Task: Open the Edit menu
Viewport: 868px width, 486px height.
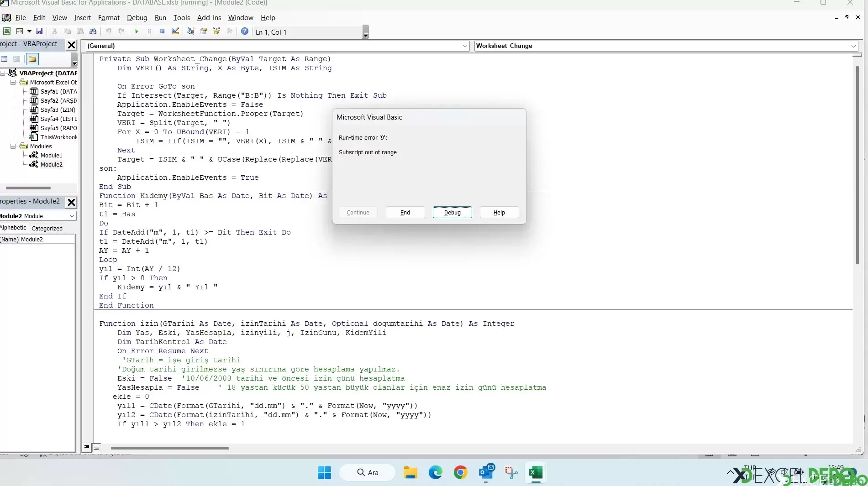Action: [x=39, y=17]
